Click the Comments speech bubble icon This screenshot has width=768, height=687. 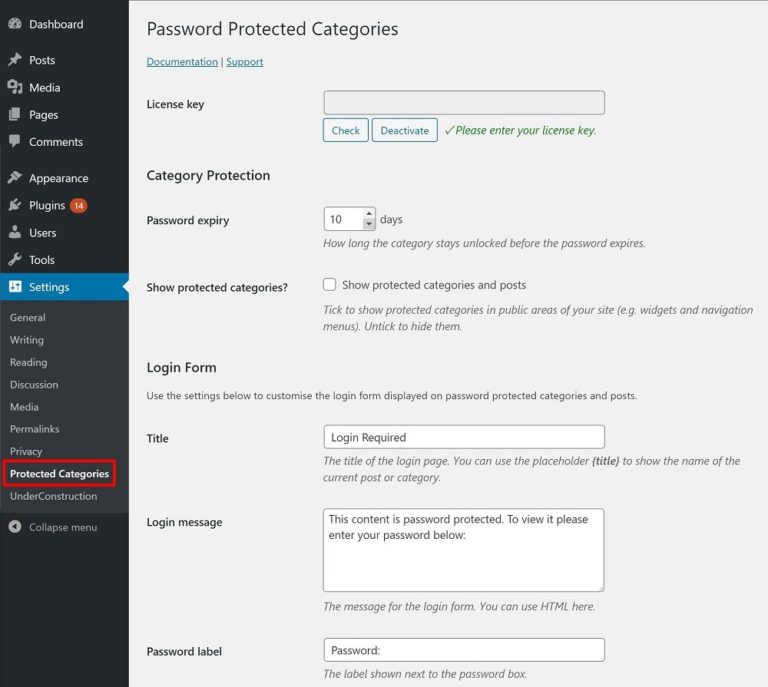(x=15, y=142)
